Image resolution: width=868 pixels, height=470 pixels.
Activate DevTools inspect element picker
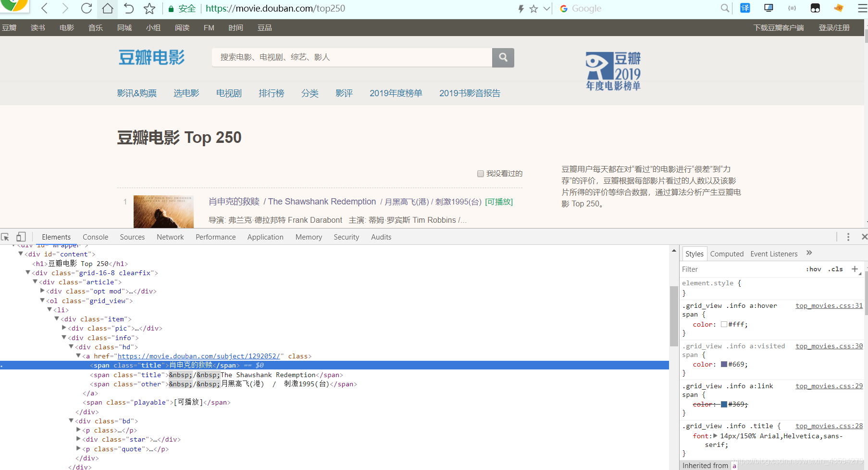[x=5, y=237]
